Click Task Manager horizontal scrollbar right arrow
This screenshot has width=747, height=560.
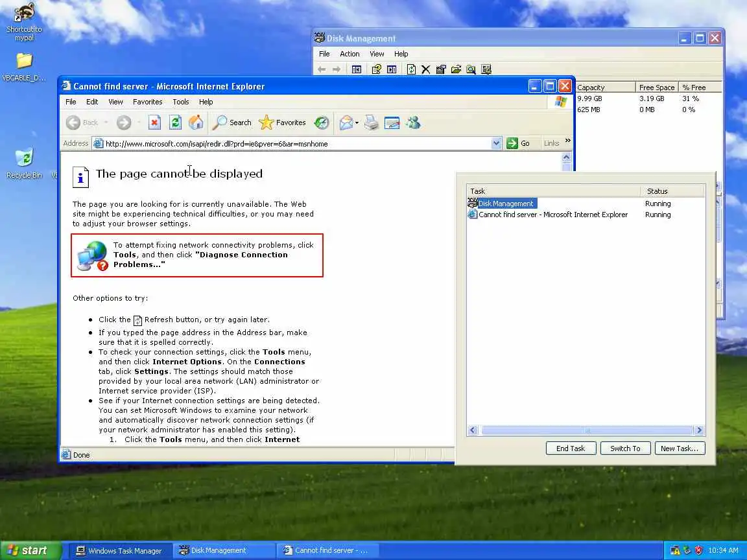(699, 430)
